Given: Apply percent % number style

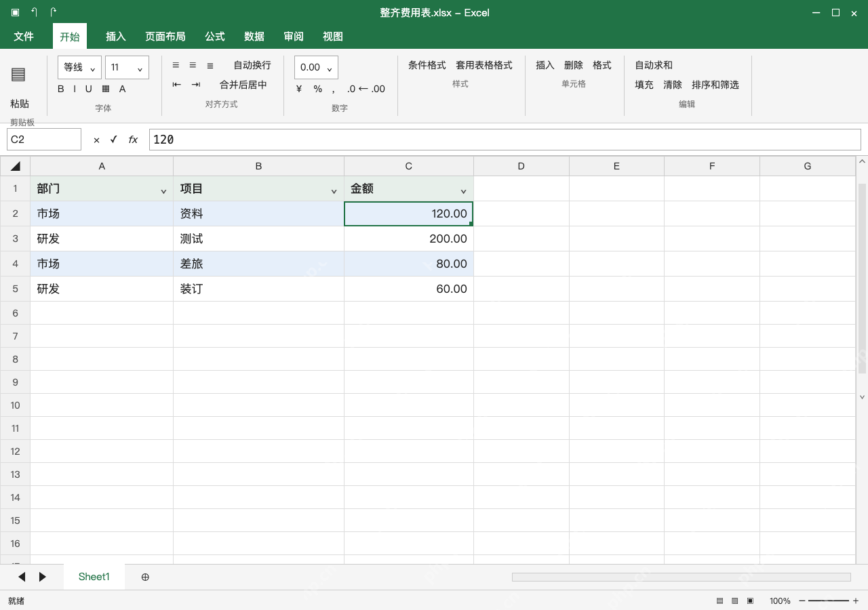Looking at the screenshot, I should pos(317,89).
